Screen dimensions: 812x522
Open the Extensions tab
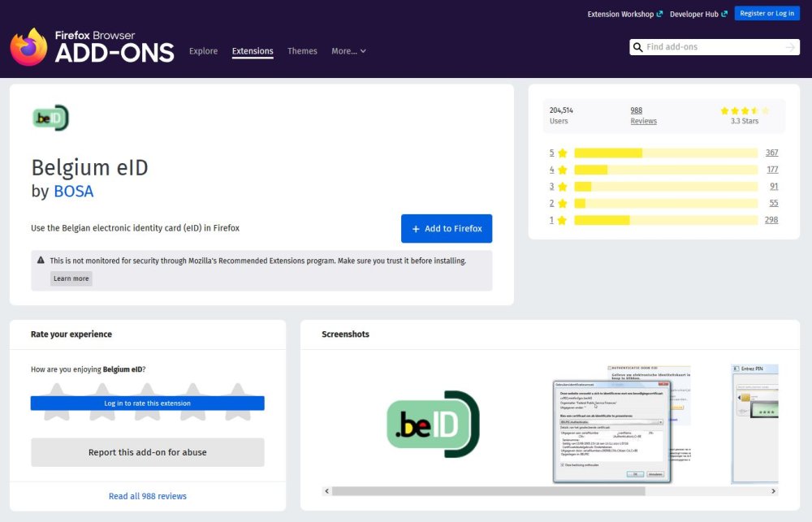pos(253,51)
